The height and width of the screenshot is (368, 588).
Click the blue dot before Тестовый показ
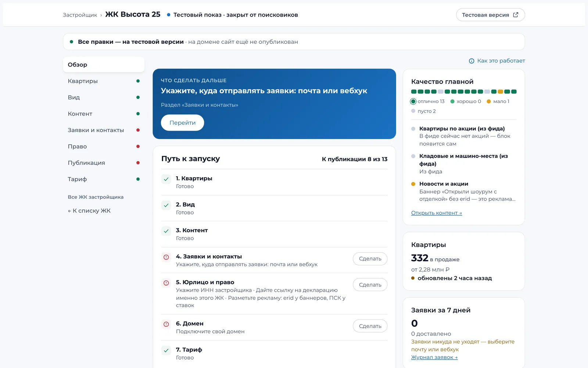coord(169,15)
